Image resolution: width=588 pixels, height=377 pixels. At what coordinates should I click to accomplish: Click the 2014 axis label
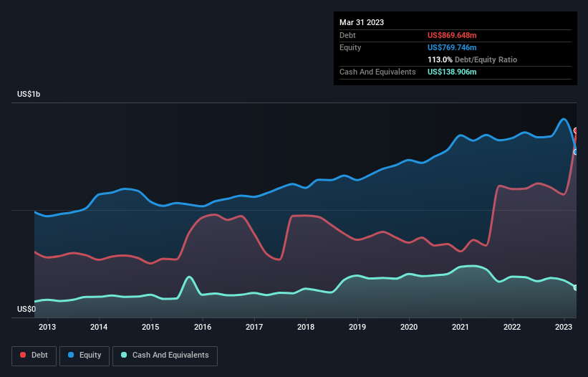click(99, 327)
